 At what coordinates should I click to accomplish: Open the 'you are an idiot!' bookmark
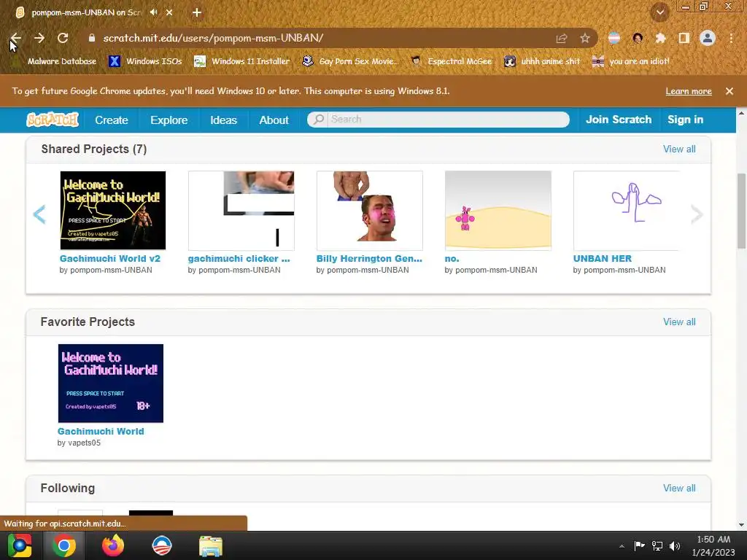pos(631,61)
